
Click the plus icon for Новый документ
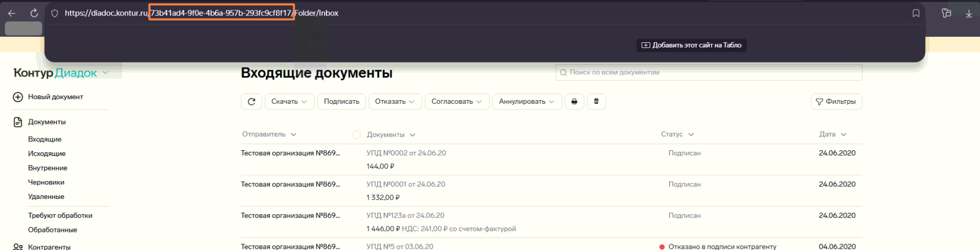18,97
